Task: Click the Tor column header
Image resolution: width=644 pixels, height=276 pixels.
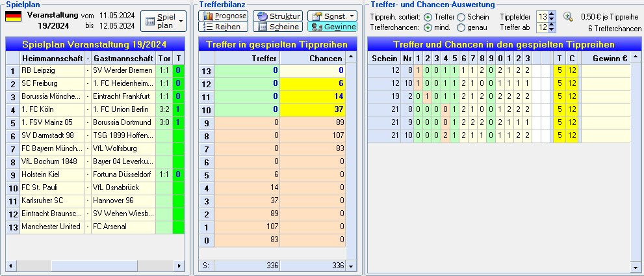Action: pos(164,59)
